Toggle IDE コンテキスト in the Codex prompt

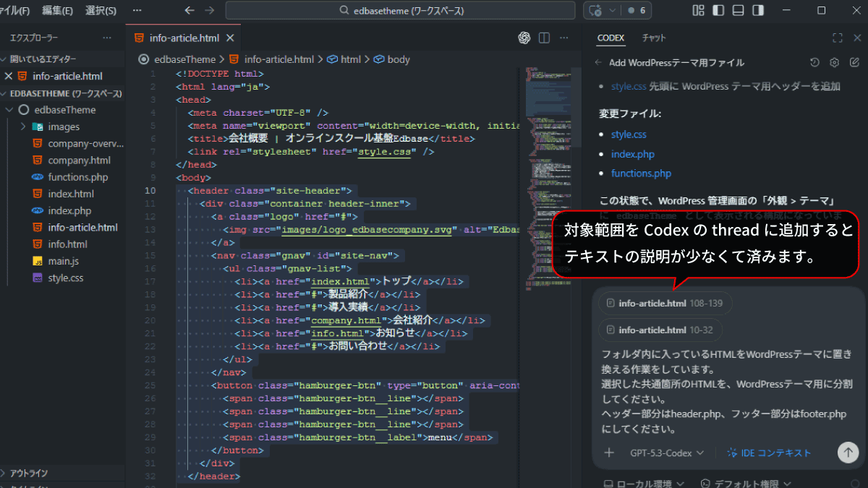point(769,453)
